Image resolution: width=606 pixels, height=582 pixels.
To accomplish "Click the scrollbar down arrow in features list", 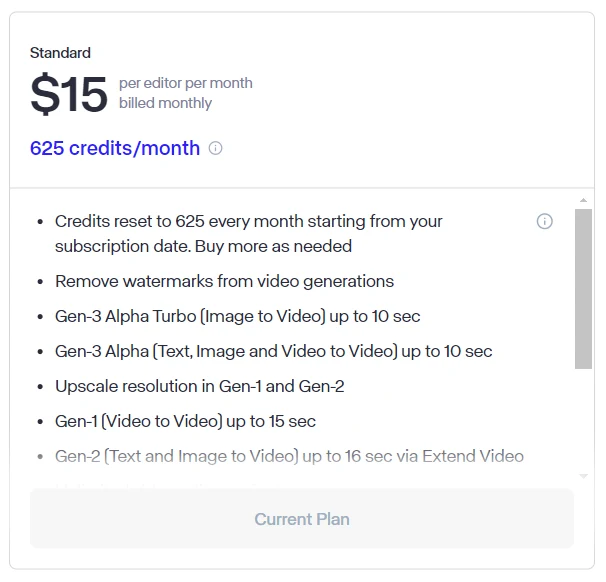I will (x=583, y=476).
